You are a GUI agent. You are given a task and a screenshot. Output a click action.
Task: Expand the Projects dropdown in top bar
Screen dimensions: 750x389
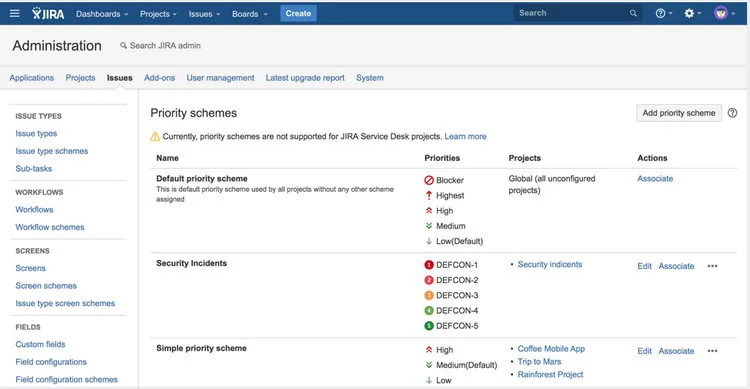coord(158,14)
